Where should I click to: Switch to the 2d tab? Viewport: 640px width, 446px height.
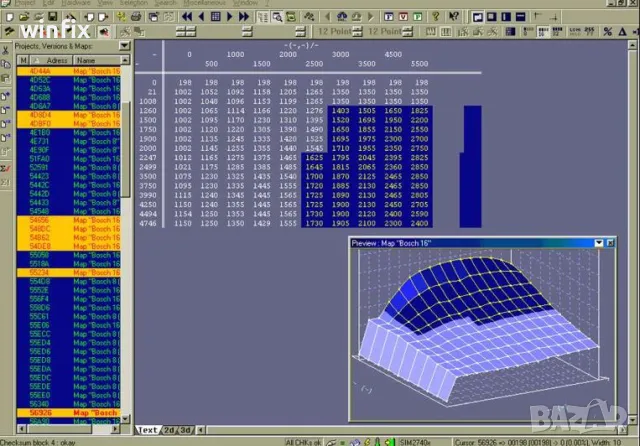click(169, 430)
